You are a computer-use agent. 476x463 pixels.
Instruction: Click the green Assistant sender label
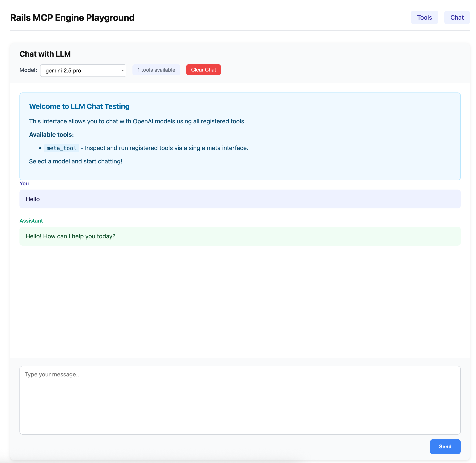click(x=31, y=221)
